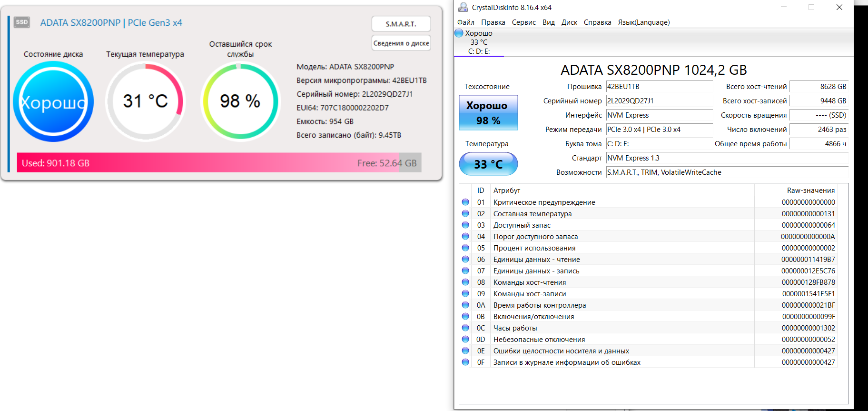The image size is (868, 411).
Task: Click the 98 % remaining life gauge
Action: coord(240,101)
